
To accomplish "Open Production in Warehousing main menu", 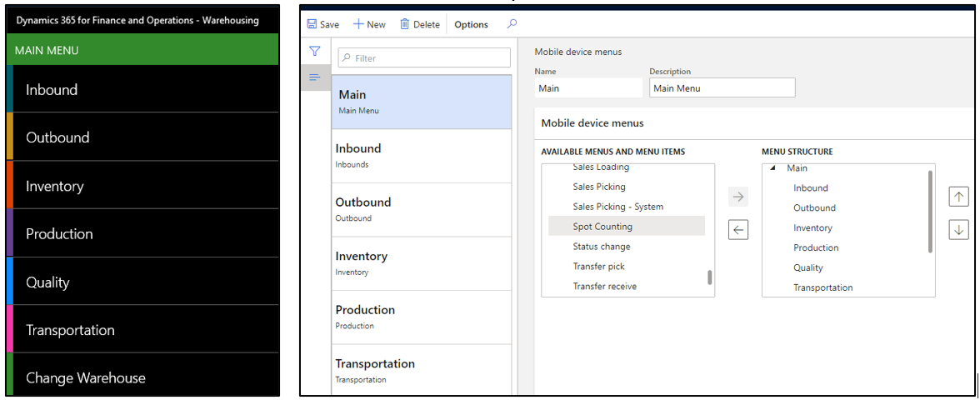I will click(142, 233).
